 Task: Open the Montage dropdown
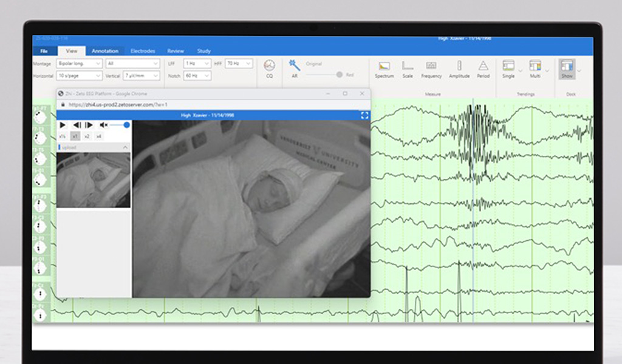[80, 63]
